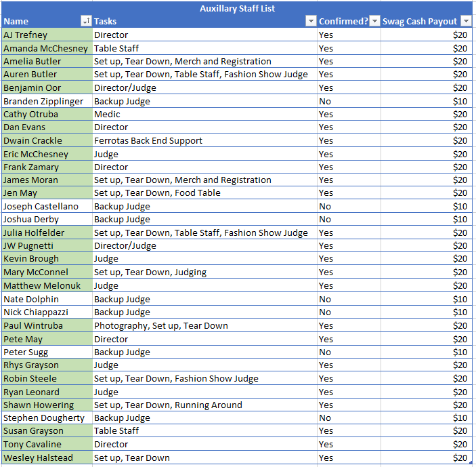Click the Nick Chiappazzi name cell

[47, 312]
